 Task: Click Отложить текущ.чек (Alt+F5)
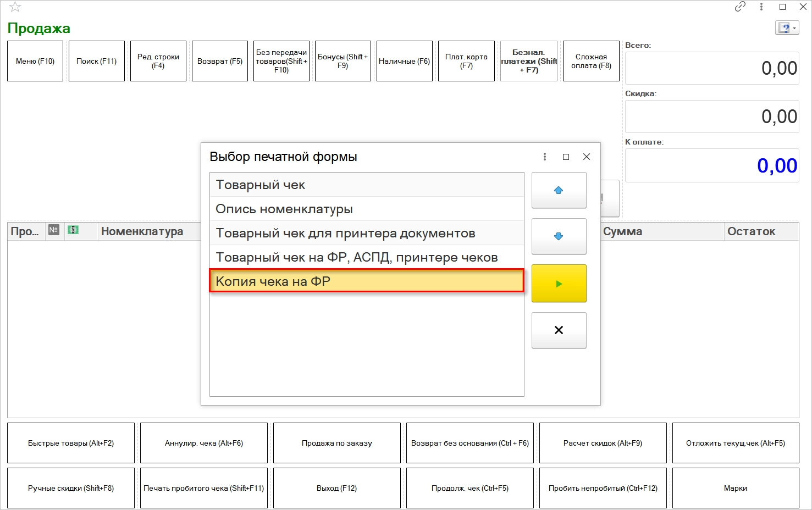click(x=736, y=443)
